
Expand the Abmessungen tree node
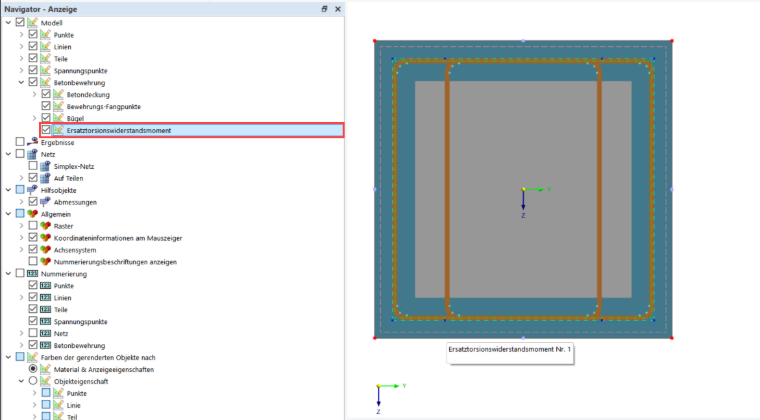21,202
